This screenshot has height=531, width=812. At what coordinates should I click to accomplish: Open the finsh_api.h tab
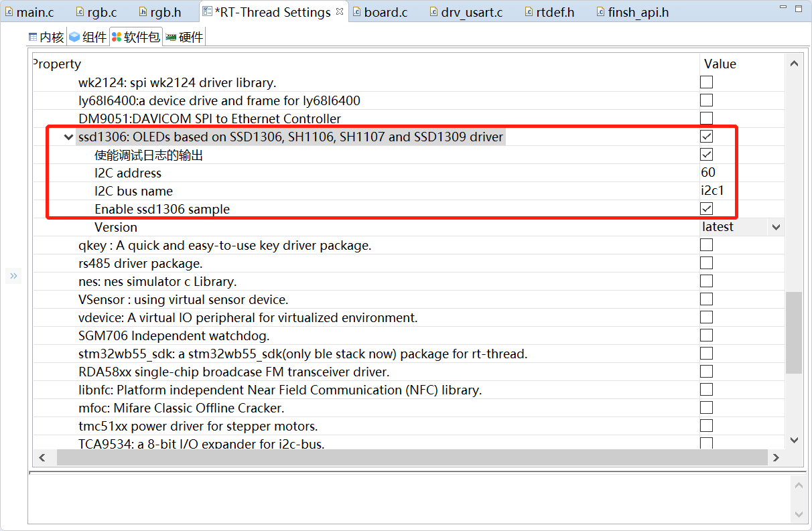632,12
